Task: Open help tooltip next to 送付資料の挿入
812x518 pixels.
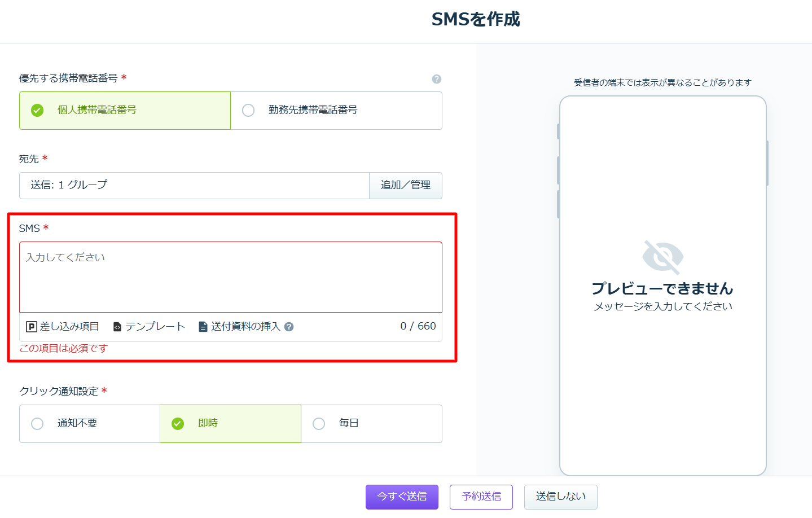Action: 289,327
